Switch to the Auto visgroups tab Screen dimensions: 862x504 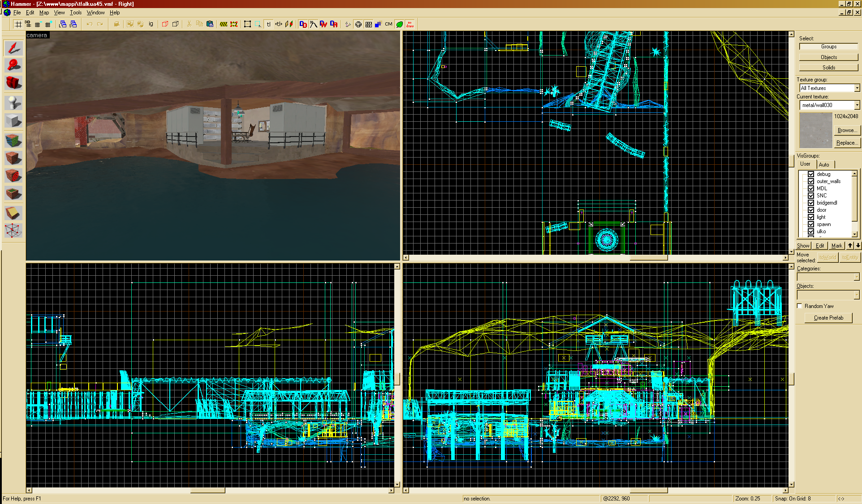tap(824, 164)
